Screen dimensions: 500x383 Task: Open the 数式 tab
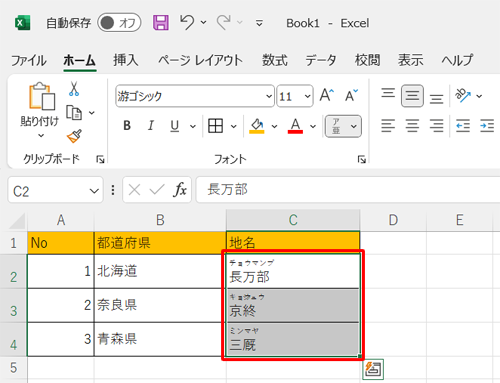(274, 60)
